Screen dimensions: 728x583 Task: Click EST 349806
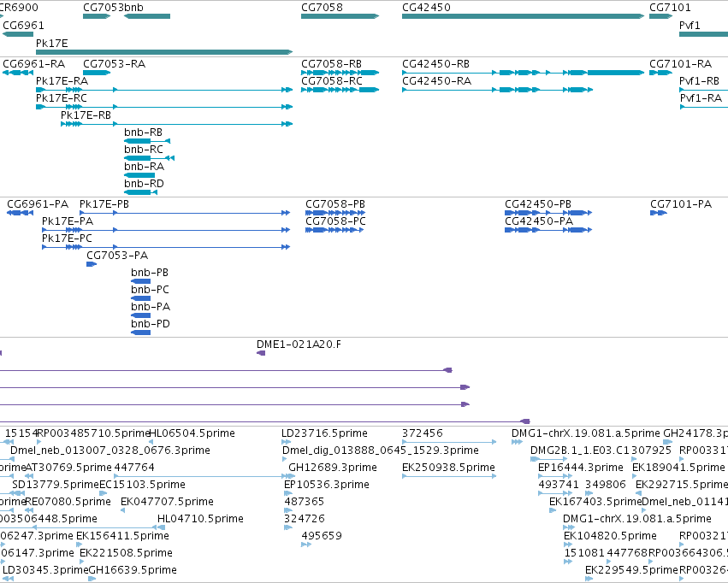(x=606, y=485)
